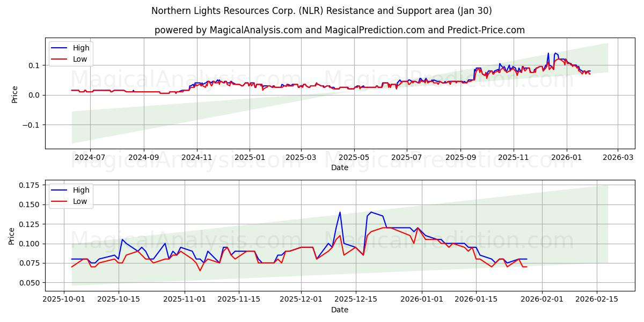The width and height of the screenshot is (644, 322).
Task: Select '2026-02-01' tick label on bottom chart
Action: coord(542,299)
